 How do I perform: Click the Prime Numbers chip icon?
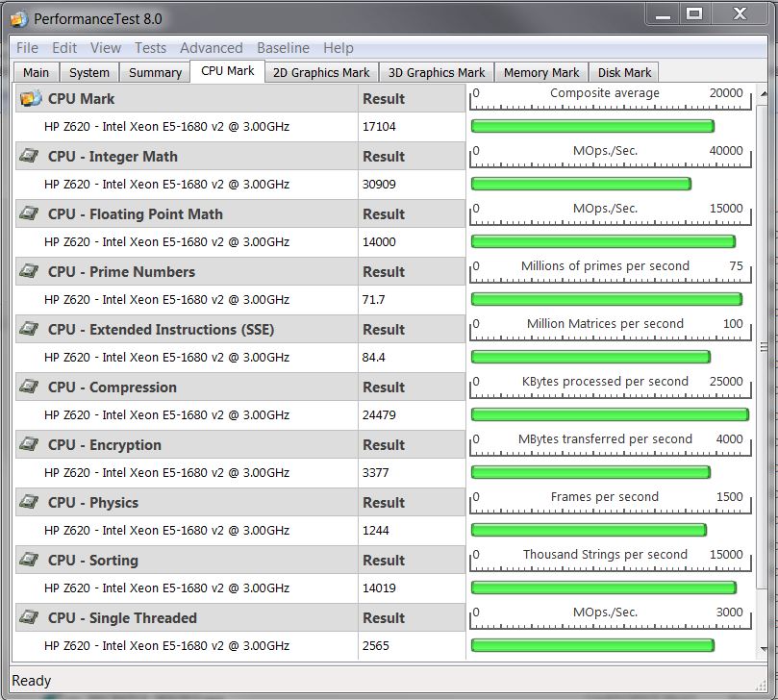[29, 271]
